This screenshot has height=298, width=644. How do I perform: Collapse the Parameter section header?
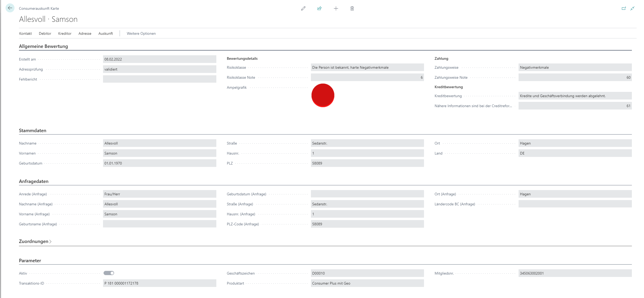click(x=30, y=261)
